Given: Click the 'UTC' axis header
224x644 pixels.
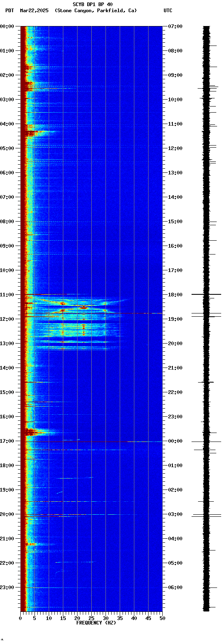Looking at the screenshot, I should (x=168, y=11).
